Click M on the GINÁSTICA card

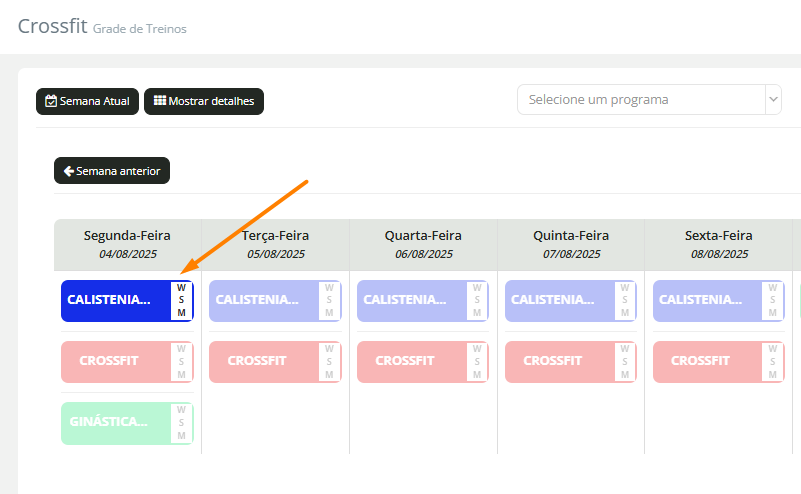pyautogui.click(x=181, y=436)
